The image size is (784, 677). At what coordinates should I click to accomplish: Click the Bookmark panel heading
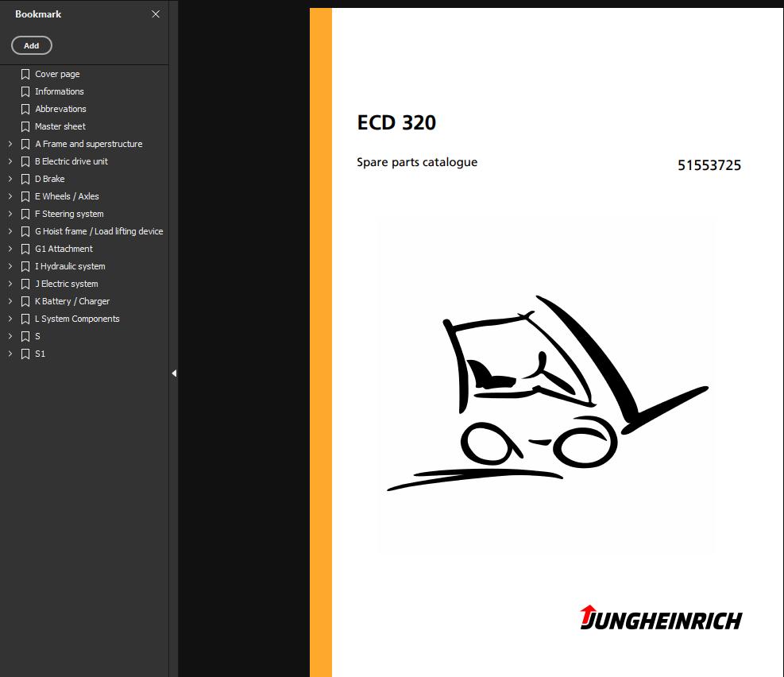38,14
